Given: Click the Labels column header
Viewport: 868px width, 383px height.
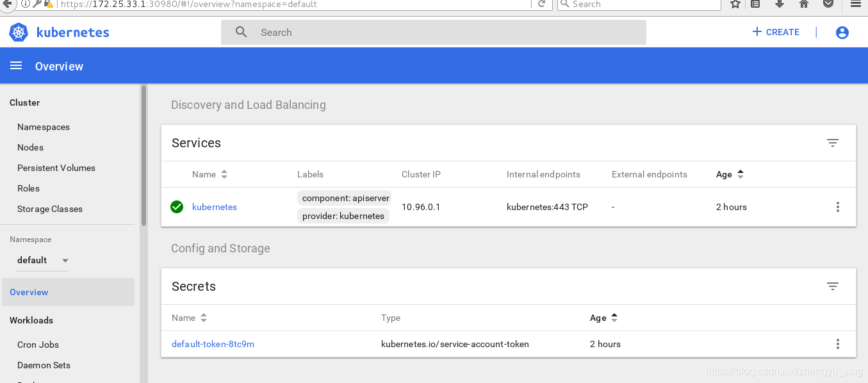Looking at the screenshot, I should point(310,174).
